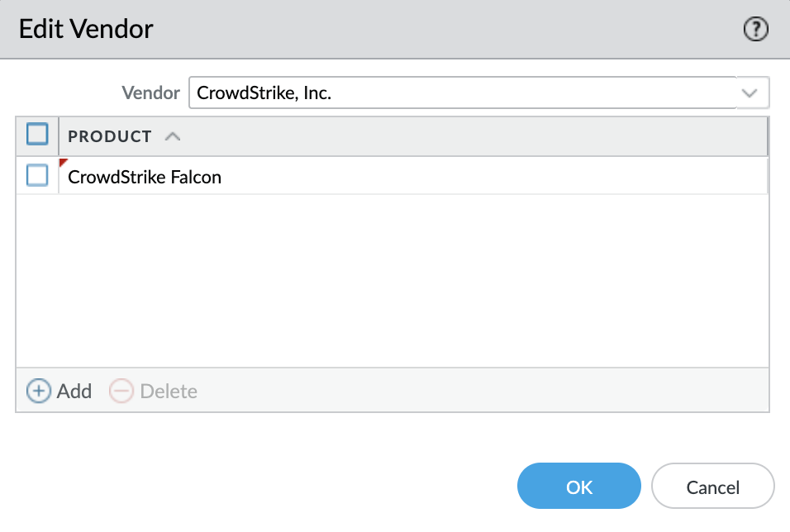Screen dimensions: 790x532
Task: Click the red corner marker on Falcon row
Action: [63, 162]
